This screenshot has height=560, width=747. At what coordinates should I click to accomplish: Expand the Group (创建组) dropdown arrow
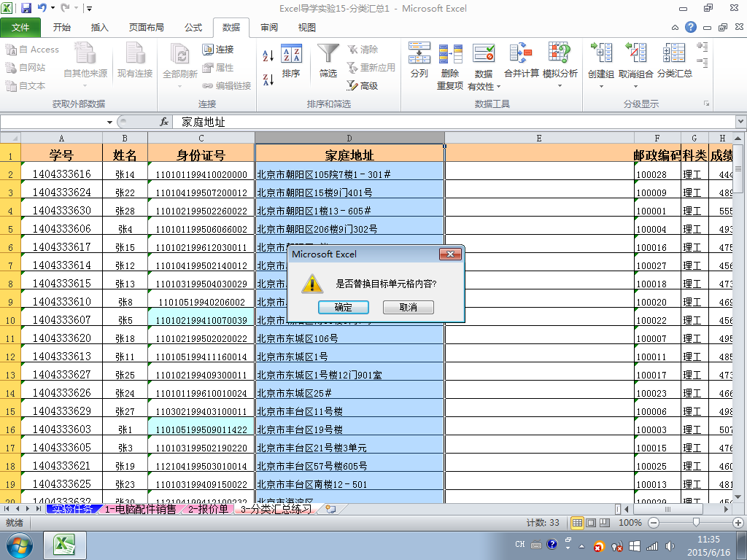[x=601, y=86]
